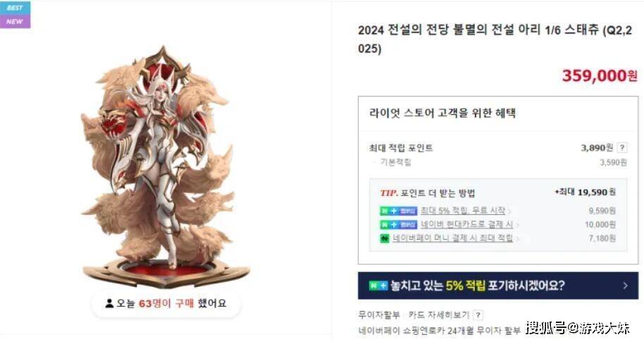644x342 pixels.
Task: Open the 최대 5% 적립, 무료 시작 link
Action: point(463,211)
